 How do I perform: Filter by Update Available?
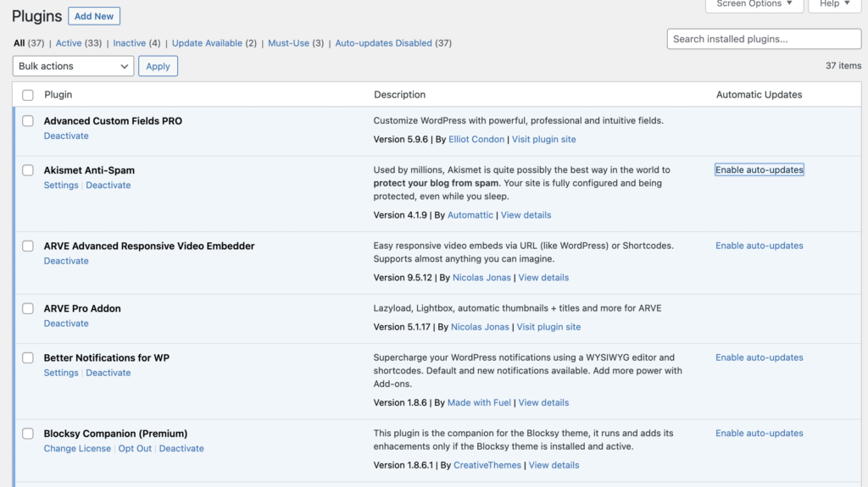pyautogui.click(x=207, y=43)
